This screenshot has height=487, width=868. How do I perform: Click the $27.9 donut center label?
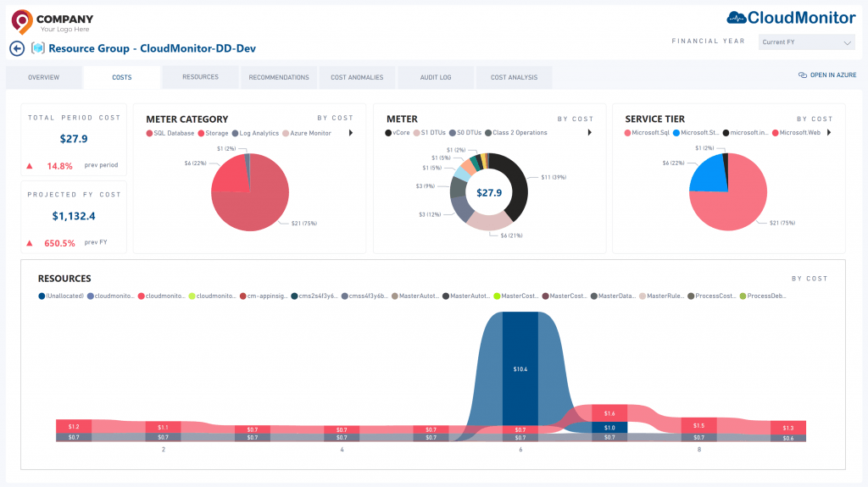pyautogui.click(x=489, y=193)
